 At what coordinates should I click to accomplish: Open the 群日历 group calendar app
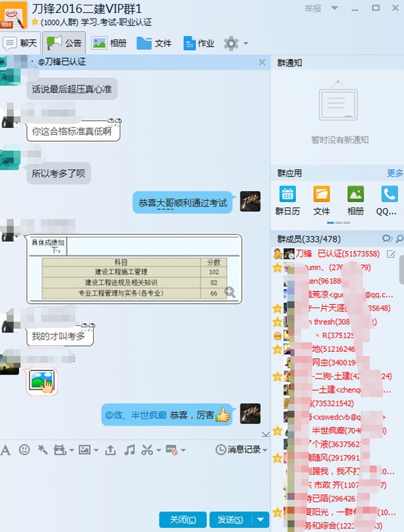[288, 201]
